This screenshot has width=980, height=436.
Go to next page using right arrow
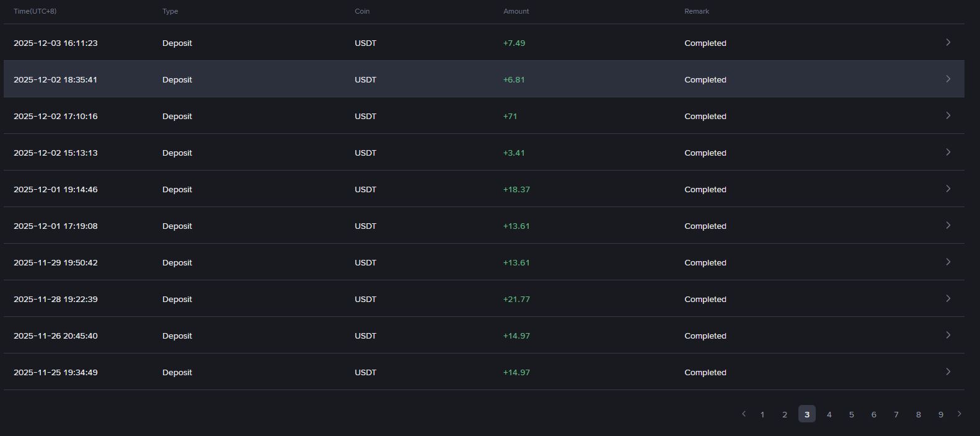click(960, 414)
